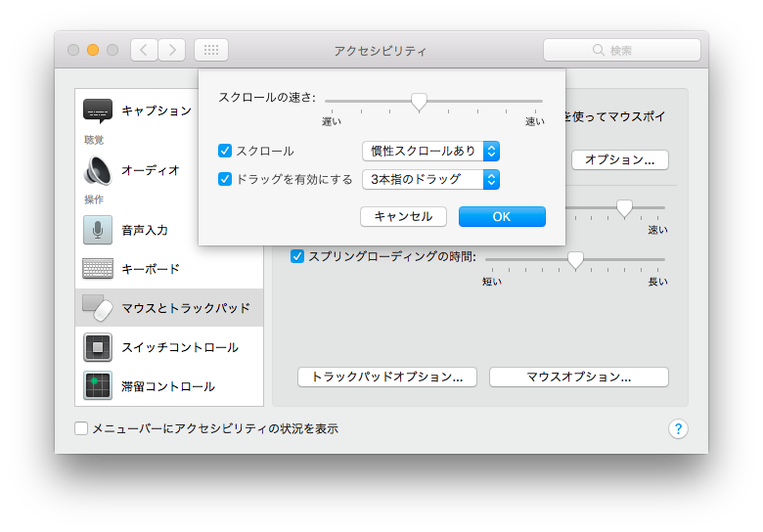Click the キャンセル button
Screen dimensions: 763x532
403,216
